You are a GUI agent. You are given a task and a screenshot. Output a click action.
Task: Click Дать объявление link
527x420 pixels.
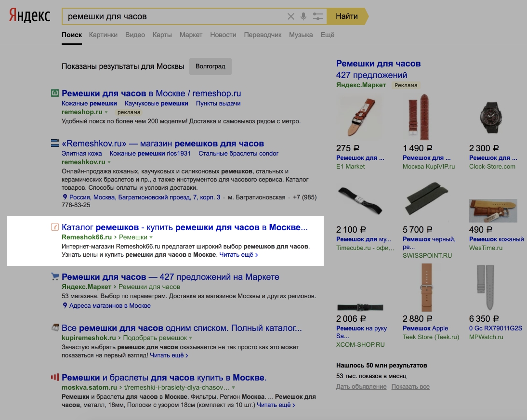pos(361,387)
